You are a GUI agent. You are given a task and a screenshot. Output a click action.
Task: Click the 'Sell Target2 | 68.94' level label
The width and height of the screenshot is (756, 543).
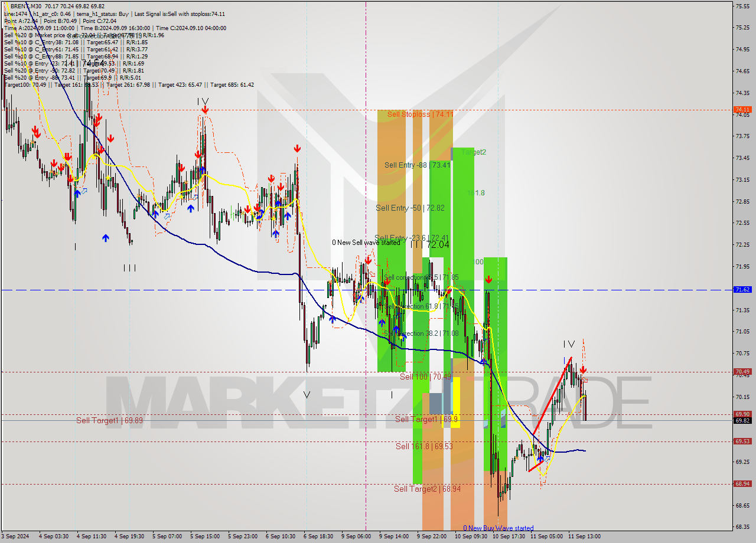(427, 489)
